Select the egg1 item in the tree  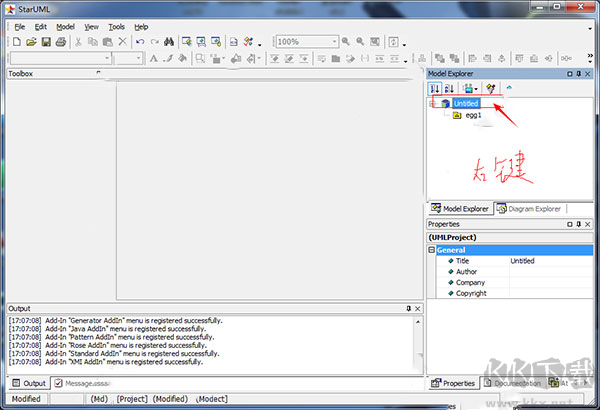[474, 115]
